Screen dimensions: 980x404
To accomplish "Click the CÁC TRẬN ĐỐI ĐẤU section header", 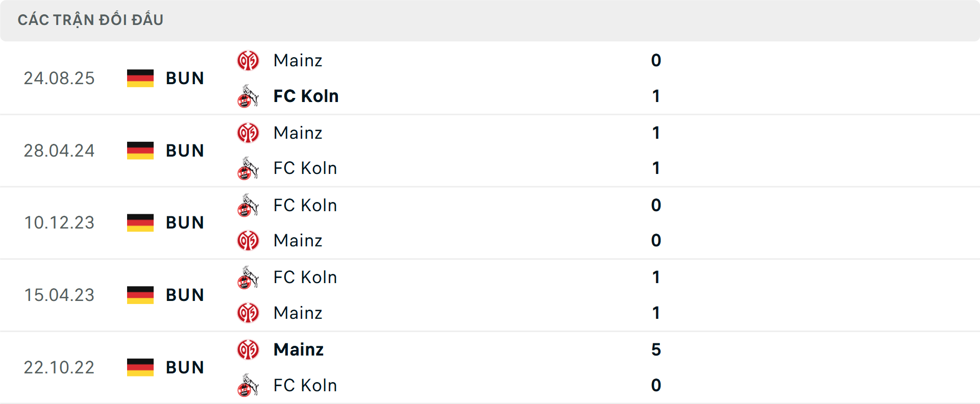I will click(91, 20).
